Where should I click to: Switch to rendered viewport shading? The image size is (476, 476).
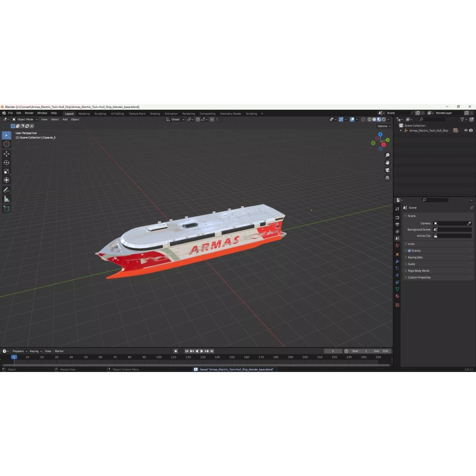click(384, 119)
